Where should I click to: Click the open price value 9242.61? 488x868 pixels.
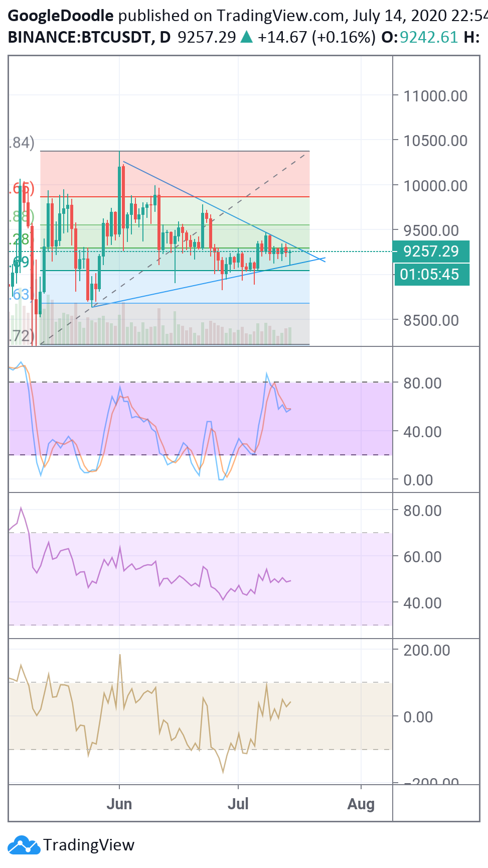click(x=429, y=37)
